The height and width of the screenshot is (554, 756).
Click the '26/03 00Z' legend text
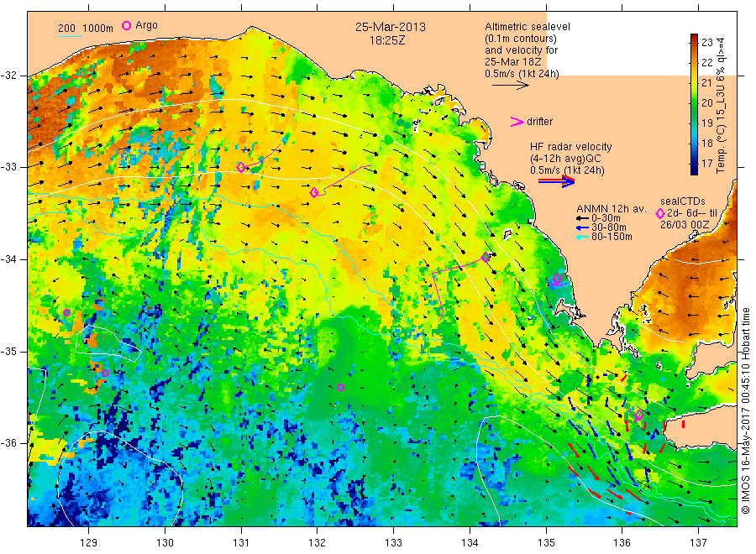click(x=685, y=225)
